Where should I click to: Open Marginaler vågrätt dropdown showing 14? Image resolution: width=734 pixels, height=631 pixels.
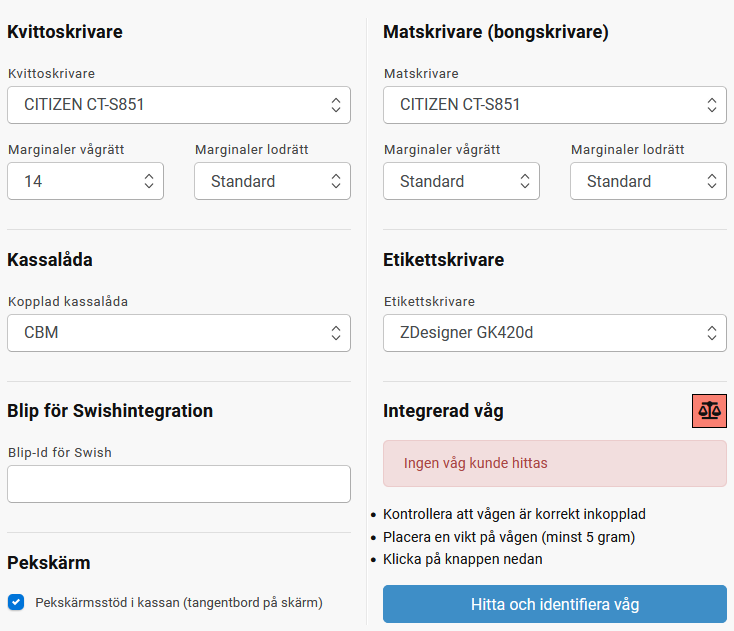click(x=85, y=181)
